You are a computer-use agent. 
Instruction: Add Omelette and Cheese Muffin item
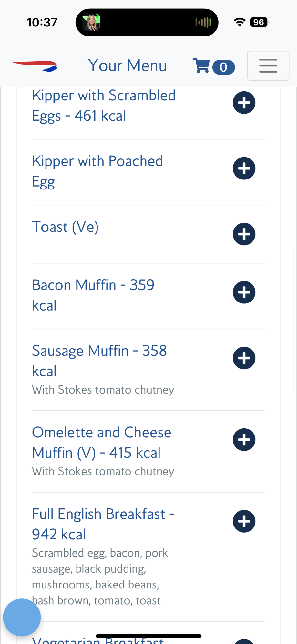[x=244, y=440]
